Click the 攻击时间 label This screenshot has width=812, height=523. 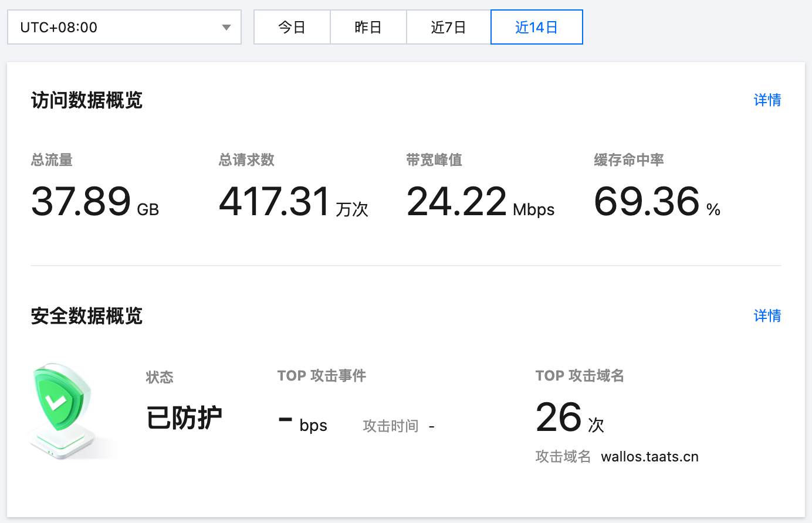pos(391,426)
